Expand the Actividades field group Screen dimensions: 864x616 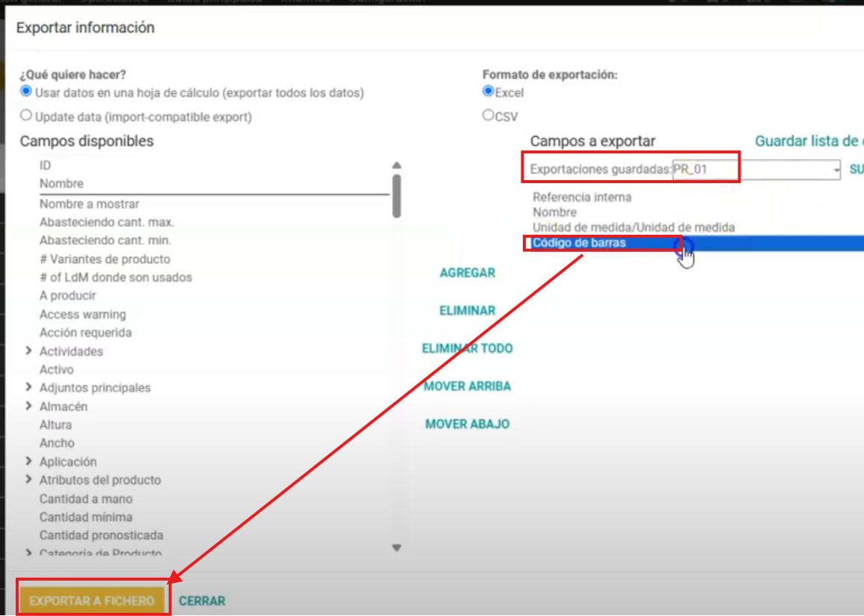(x=28, y=351)
